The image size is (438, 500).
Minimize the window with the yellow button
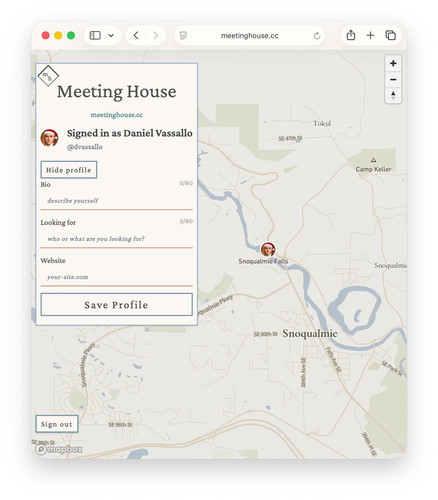point(58,35)
